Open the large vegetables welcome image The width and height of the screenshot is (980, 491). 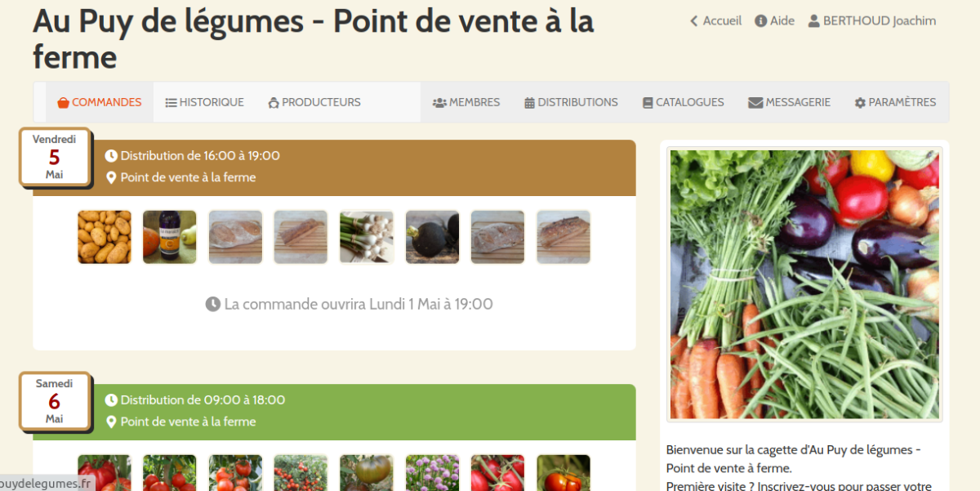pos(804,284)
